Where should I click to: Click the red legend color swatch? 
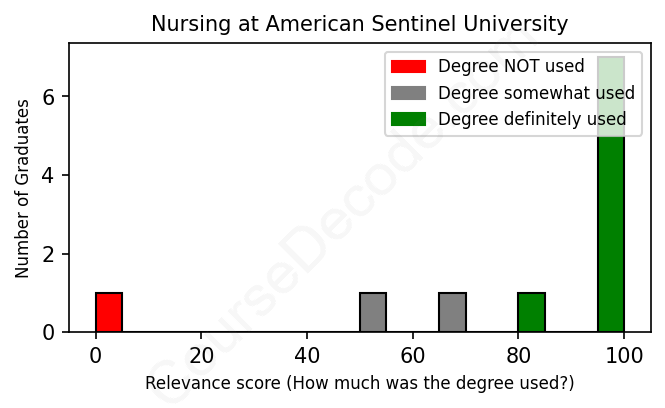408,67
